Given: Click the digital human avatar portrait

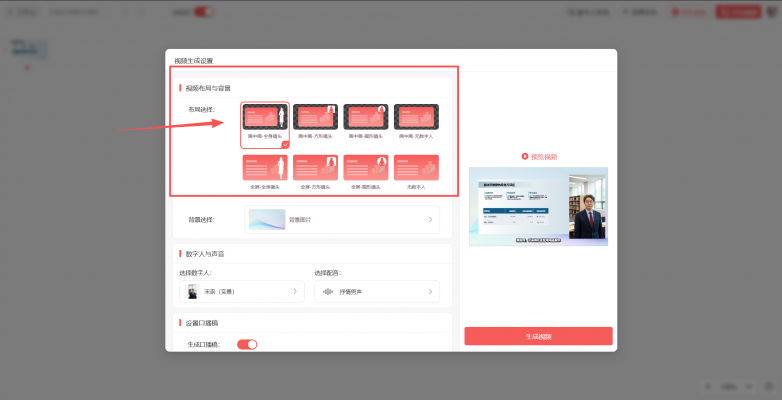Looking at the screenshot, I should 192,291.
